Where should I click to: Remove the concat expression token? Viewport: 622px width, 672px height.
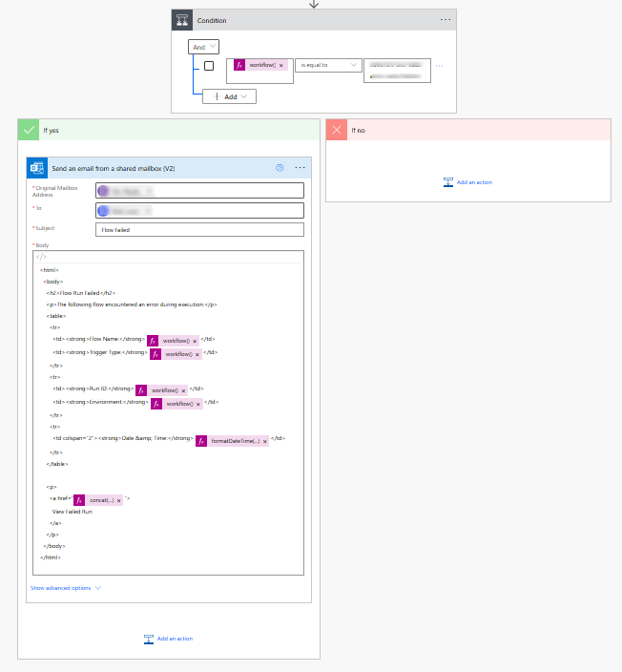[x=119, y=500]
